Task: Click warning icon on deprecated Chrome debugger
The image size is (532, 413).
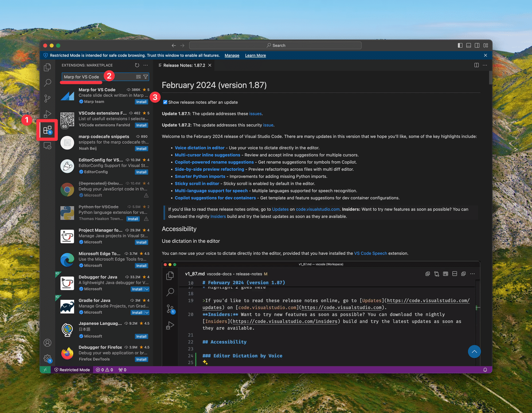Action: [x=146, y=195]
